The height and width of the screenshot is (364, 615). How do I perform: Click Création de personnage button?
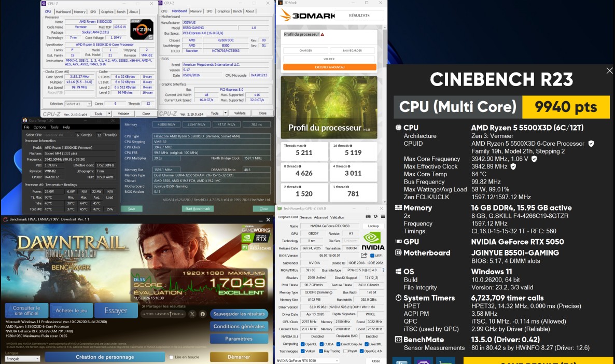[x=105, y=357]
